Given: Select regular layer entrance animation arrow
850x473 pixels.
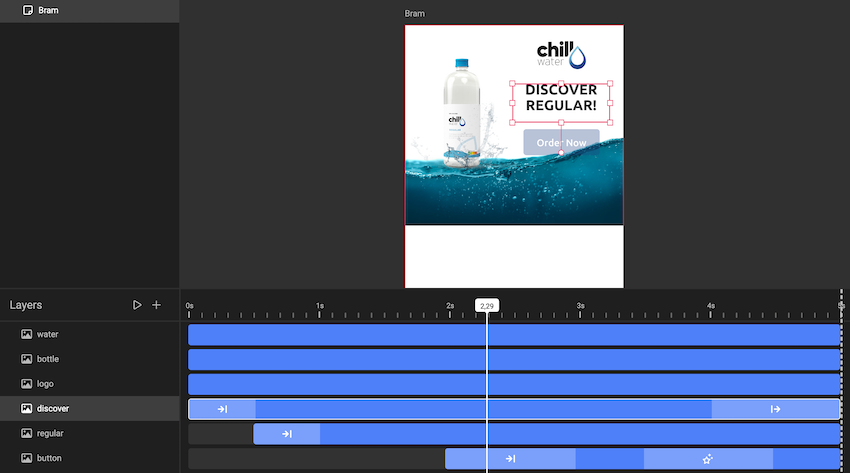Looking at the screenshot, I should click(x=287, y=434).
